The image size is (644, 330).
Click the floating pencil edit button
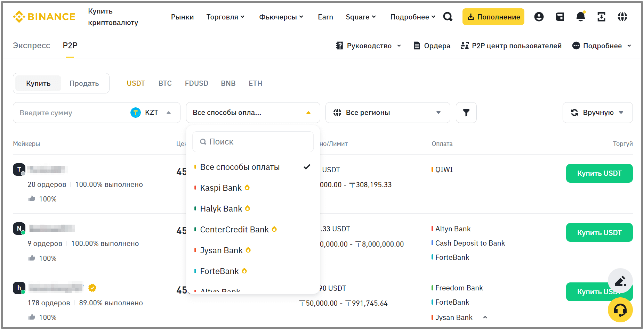(x=620, y=281)
